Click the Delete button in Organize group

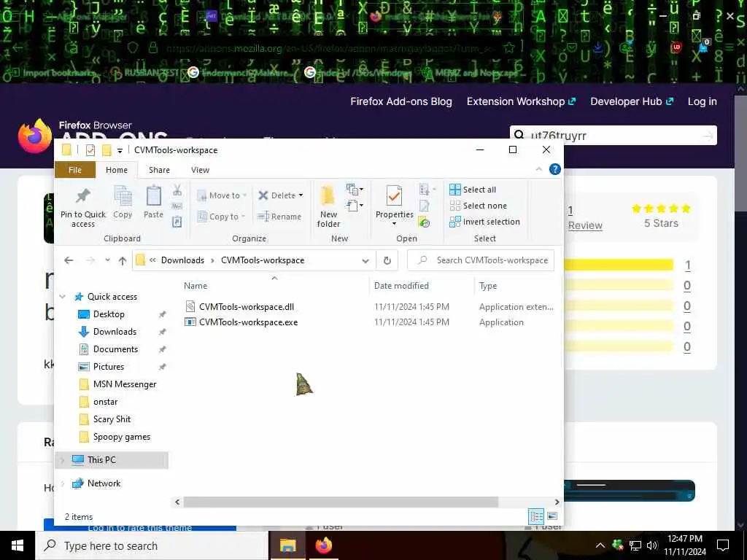coord(279,195)
